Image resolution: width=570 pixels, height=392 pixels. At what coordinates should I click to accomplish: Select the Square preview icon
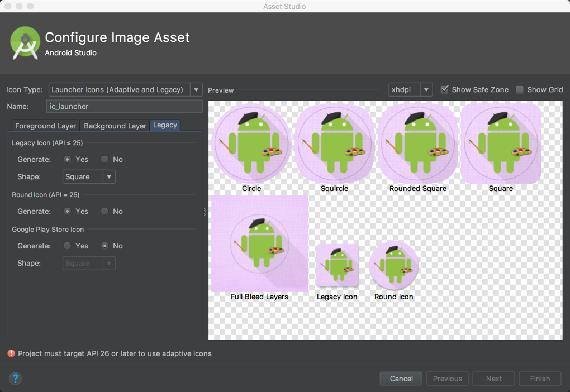click(501, 143)
